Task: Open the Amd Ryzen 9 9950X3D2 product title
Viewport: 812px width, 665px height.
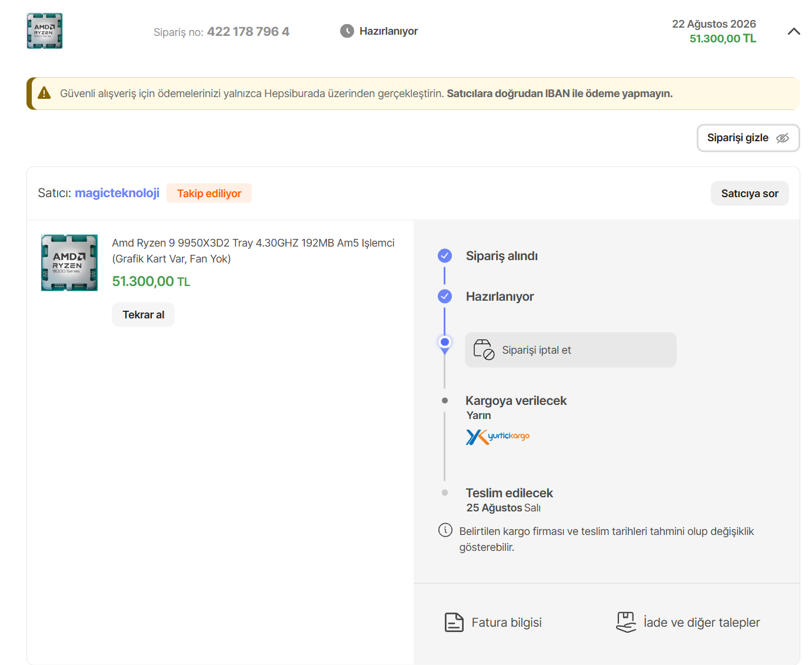Action: coord(253,251)
